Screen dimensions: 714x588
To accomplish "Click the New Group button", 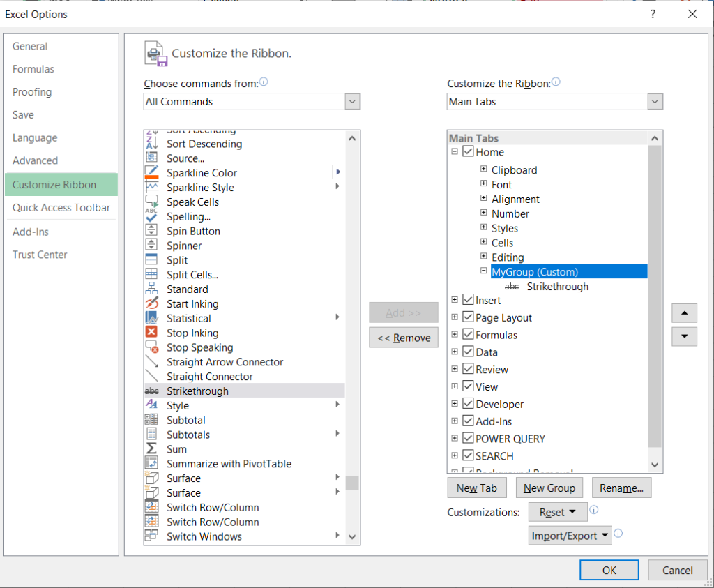I will [549, 488].
